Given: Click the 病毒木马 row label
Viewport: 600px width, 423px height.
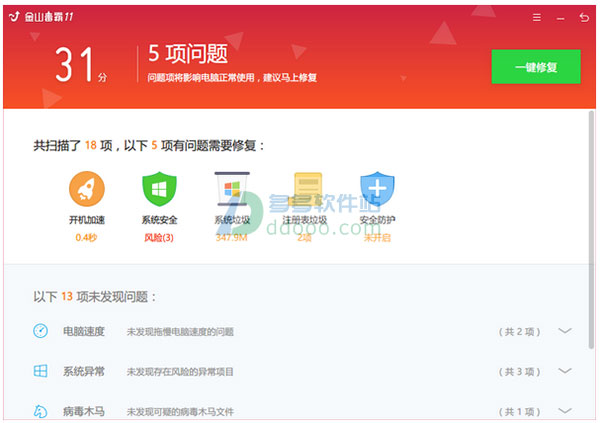Looking at the screenshot, I should coord(84,412).
